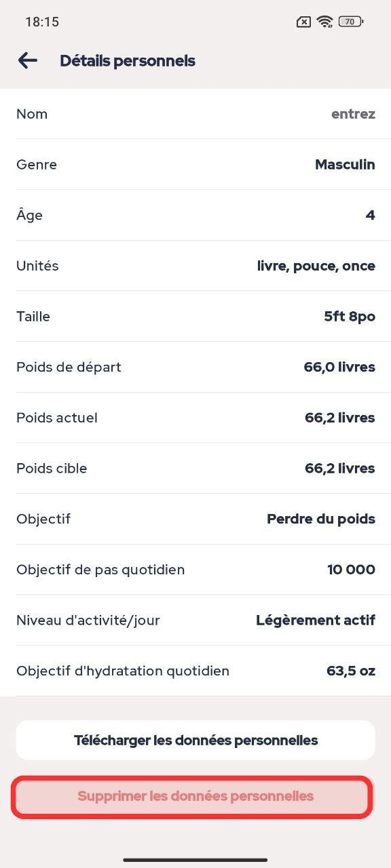Edit the Âge value

click(195, 215)
